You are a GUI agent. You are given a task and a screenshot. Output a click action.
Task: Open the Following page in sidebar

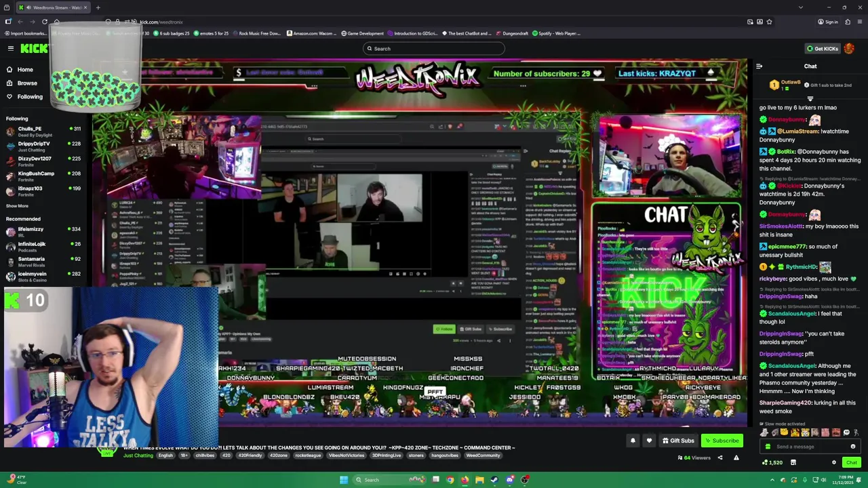click(x=29, y=96)
